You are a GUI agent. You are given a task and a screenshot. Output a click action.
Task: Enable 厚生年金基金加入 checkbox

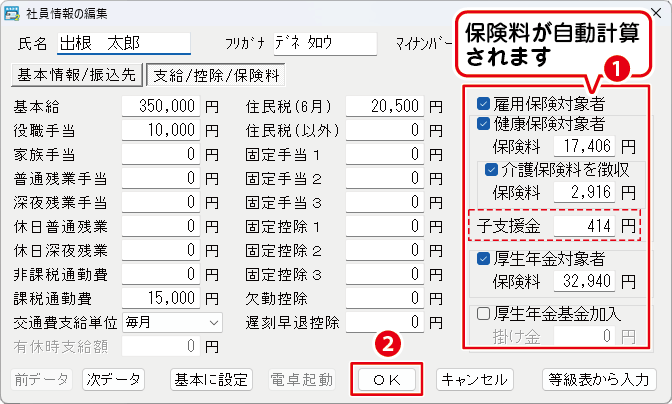(484, 314)
